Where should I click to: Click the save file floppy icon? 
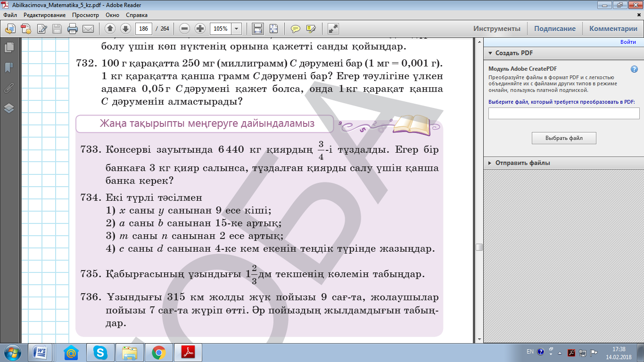[x=57, y=29]
